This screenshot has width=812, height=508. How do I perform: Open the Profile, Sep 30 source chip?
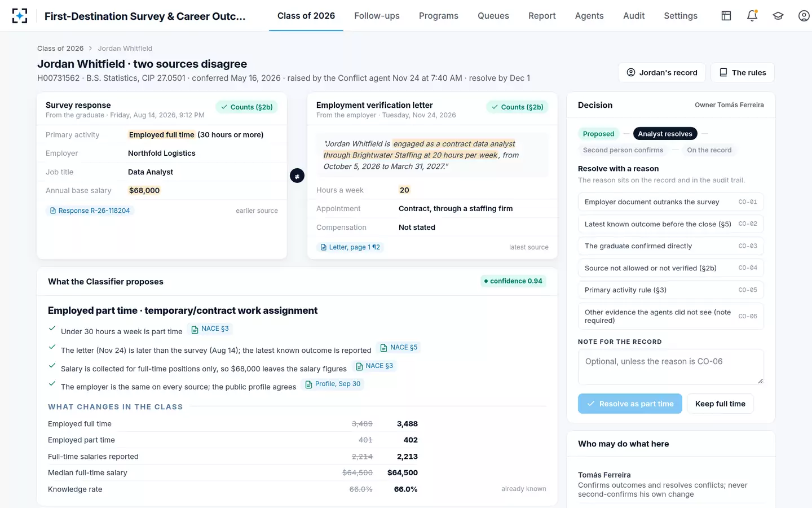pyautogui.click(x=333, y=384)
